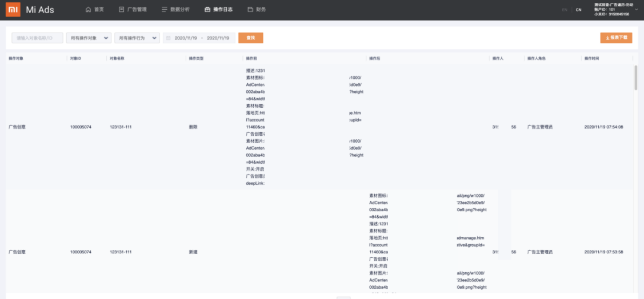This screenshot has width=644, height=299.
Task: Click the calendar icon in date range
Action: tap(169, 38)
